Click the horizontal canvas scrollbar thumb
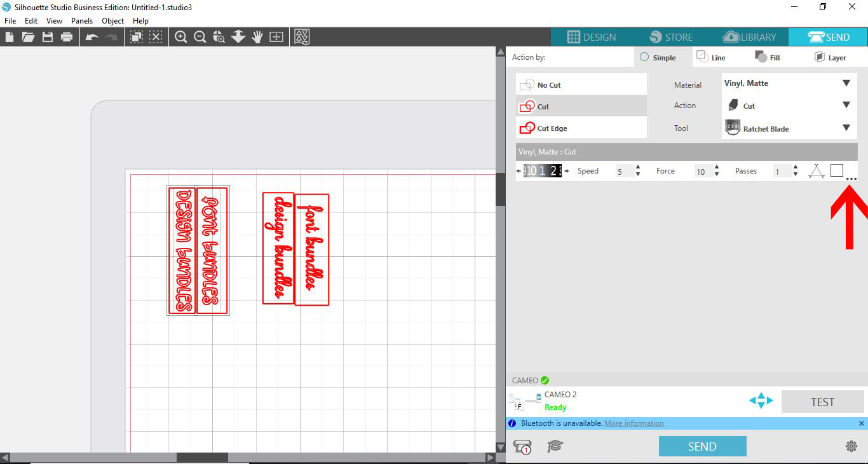The image size is (868, 464). [202, 458]
